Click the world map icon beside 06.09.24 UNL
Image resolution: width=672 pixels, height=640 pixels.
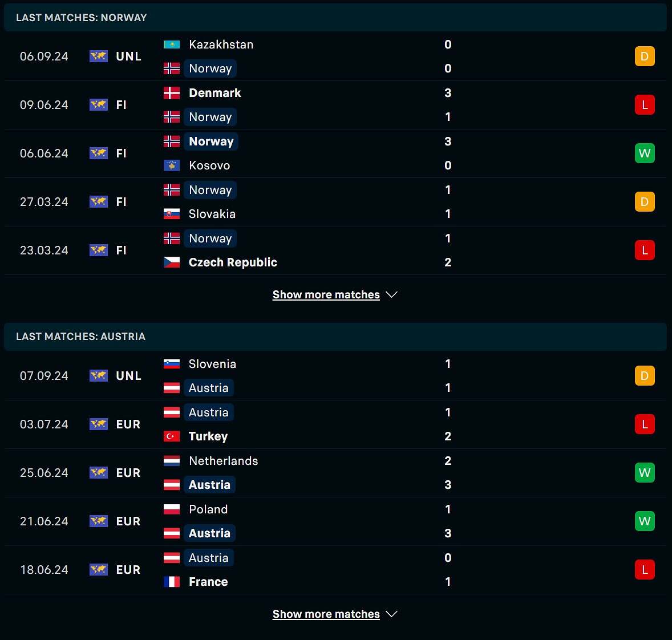(99, 56)
